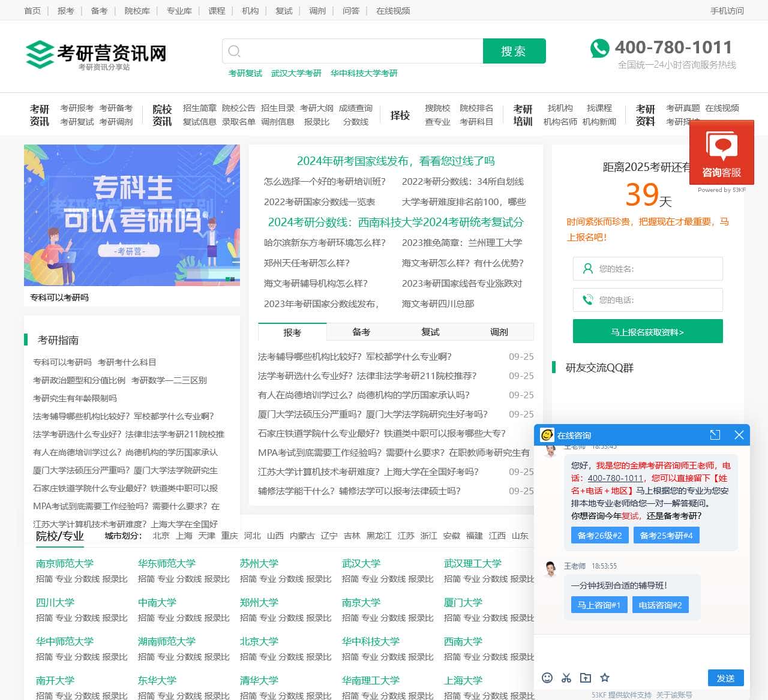Send the chat message with 发送
This screenshot has width=768, height=700.
point(725,678)
